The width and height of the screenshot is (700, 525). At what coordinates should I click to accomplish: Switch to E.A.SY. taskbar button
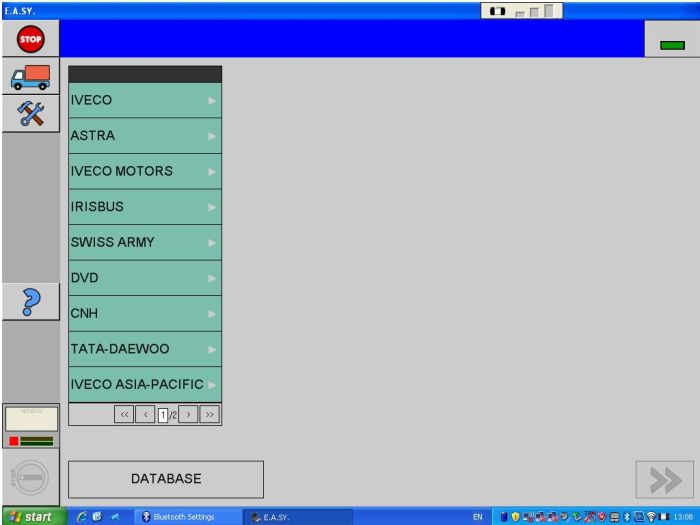click(x=298, y=517)
